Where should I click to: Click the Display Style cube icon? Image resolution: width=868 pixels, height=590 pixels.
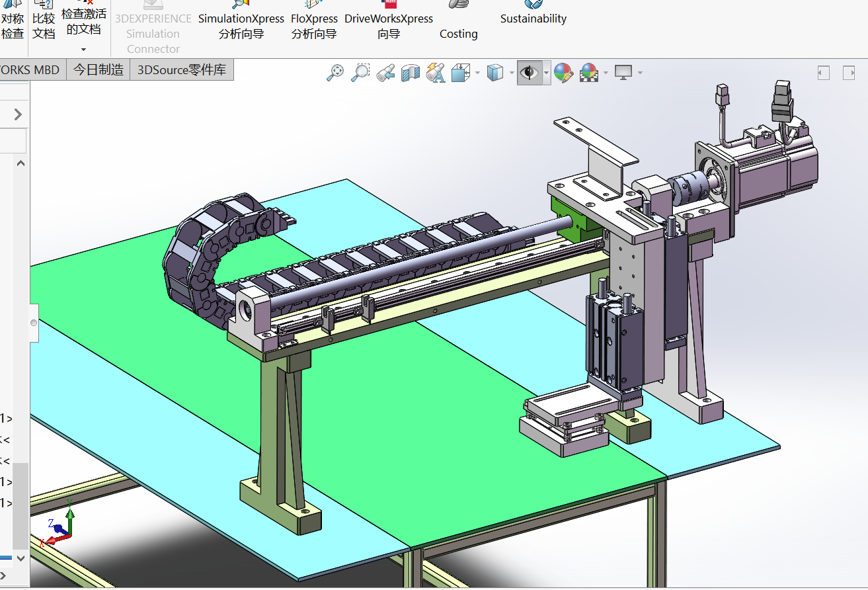[x=494, y=73]
